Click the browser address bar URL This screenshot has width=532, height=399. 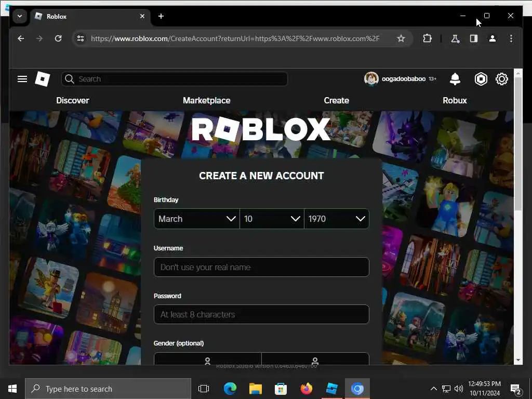coord(235,38)
